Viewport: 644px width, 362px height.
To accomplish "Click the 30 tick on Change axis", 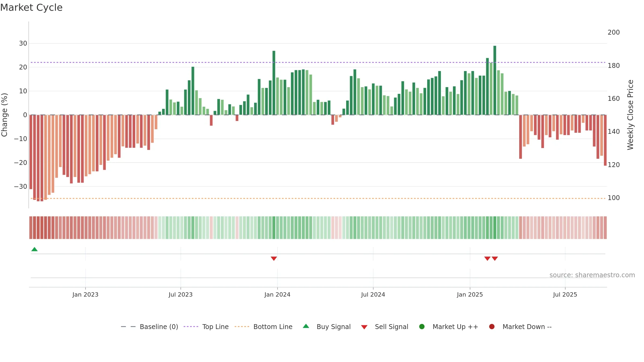I will pos(23,43).
